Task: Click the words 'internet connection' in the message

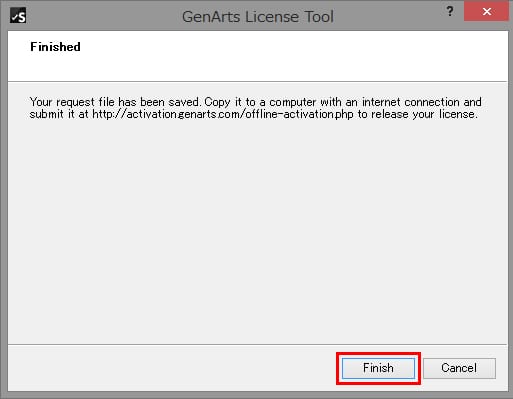Action: coord(411,102)
